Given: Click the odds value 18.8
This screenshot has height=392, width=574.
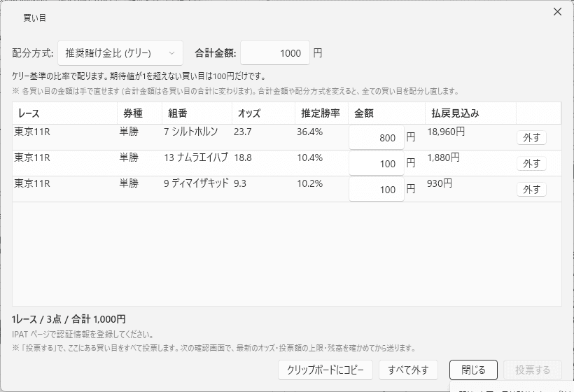Looking at the screenshot, I should pos(243,157).
